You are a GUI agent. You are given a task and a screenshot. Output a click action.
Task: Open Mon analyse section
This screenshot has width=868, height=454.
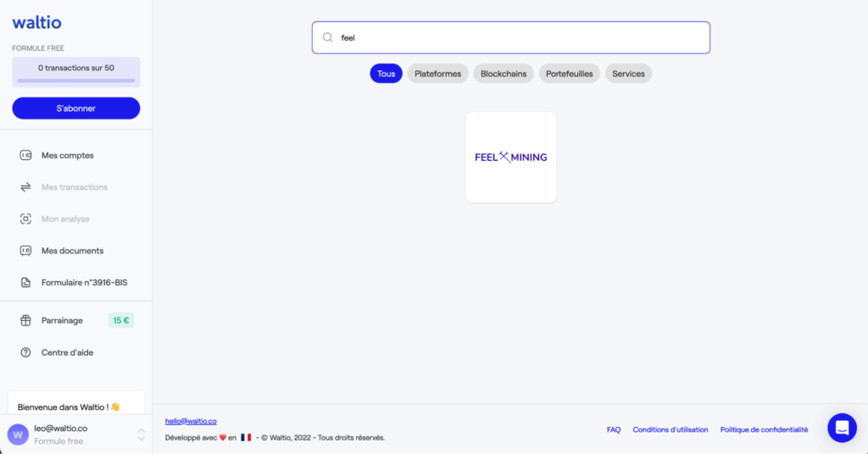(x=65, y=219)
